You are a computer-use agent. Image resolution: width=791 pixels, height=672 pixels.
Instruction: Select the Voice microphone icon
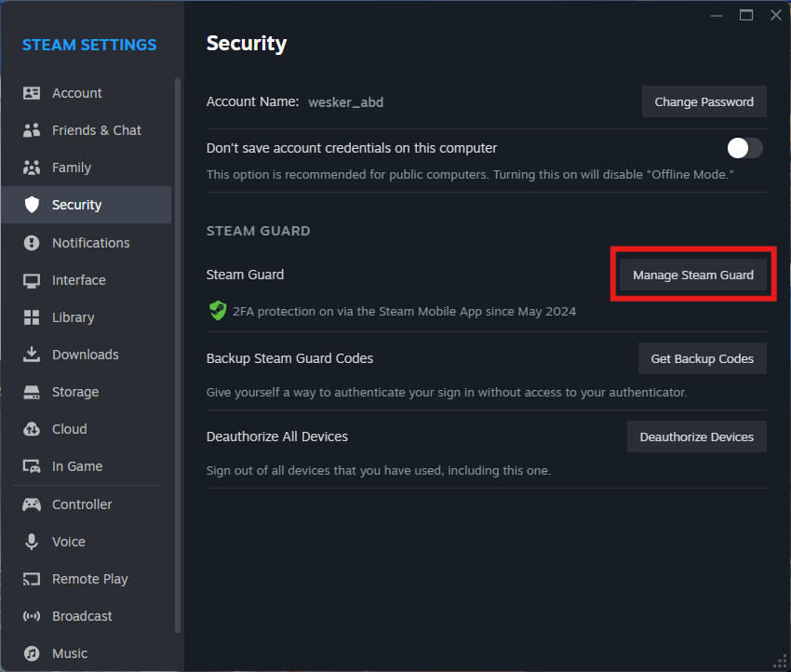[32, 542]
